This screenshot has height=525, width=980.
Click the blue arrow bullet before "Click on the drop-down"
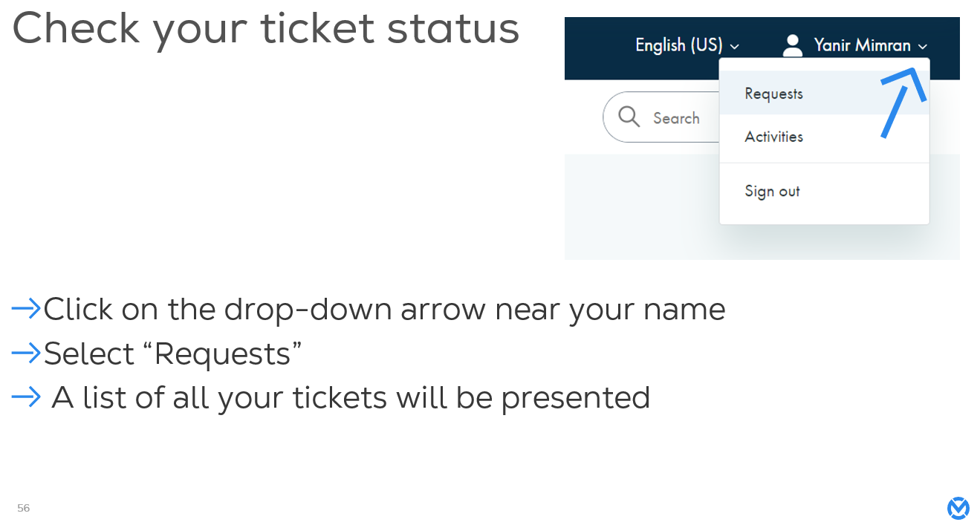pyautogui.click(x=26, y=309)
